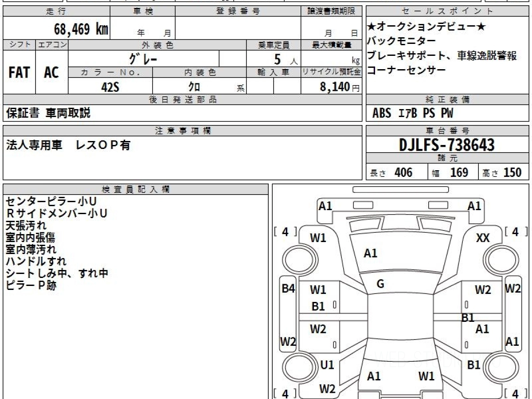Click the 車台番号 header
This screenshot has height=399, width=532.
click(447, 131)
